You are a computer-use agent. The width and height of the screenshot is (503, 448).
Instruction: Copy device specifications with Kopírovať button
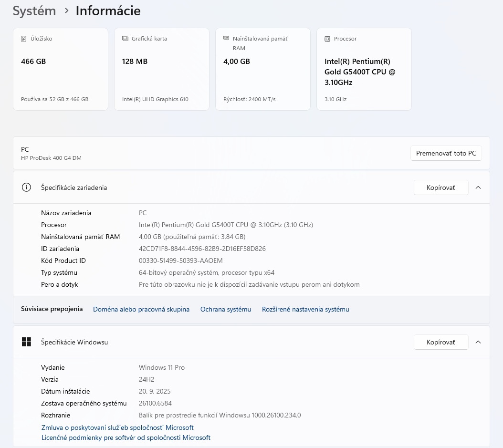(x=440, y=188)
